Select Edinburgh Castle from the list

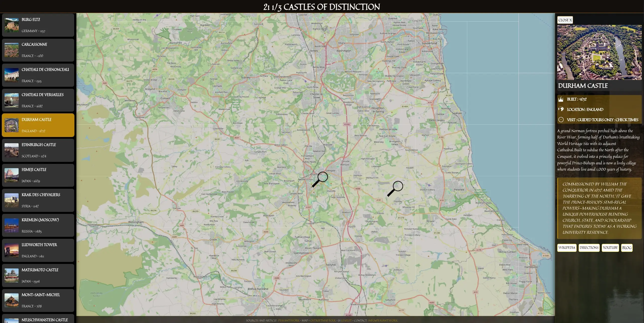38,150
